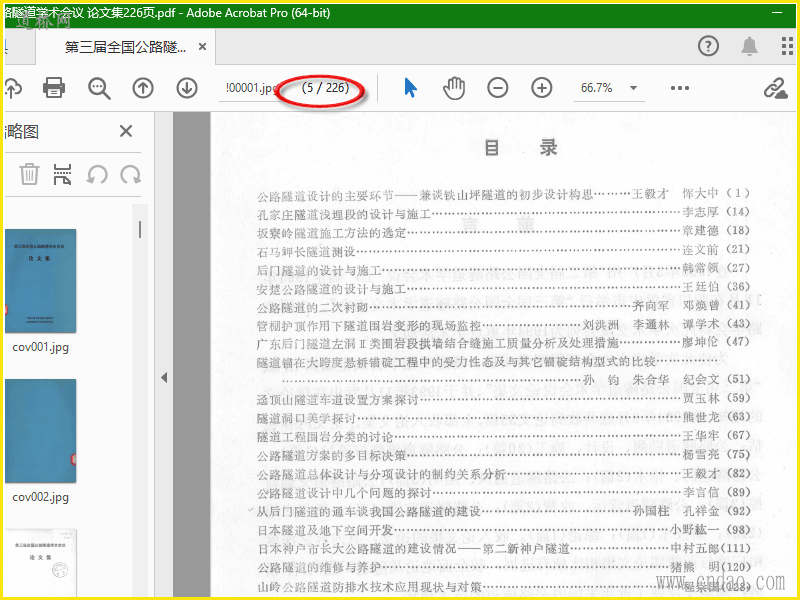The width and height of the screenshot is (800, 600).
Task: Show more tools ellipsis menu
Action: (x=680, y=88)
